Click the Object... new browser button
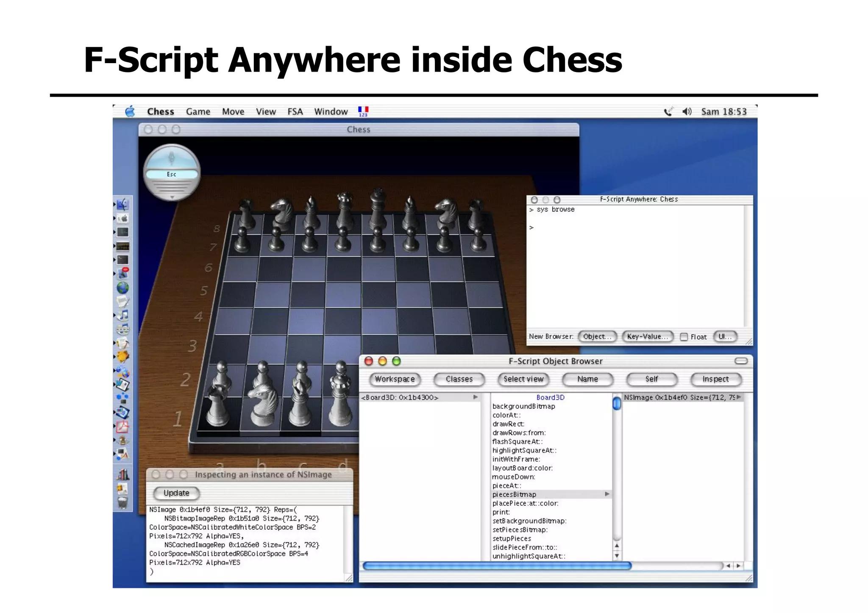Viewport: 868px width, 613px height. 597,336
